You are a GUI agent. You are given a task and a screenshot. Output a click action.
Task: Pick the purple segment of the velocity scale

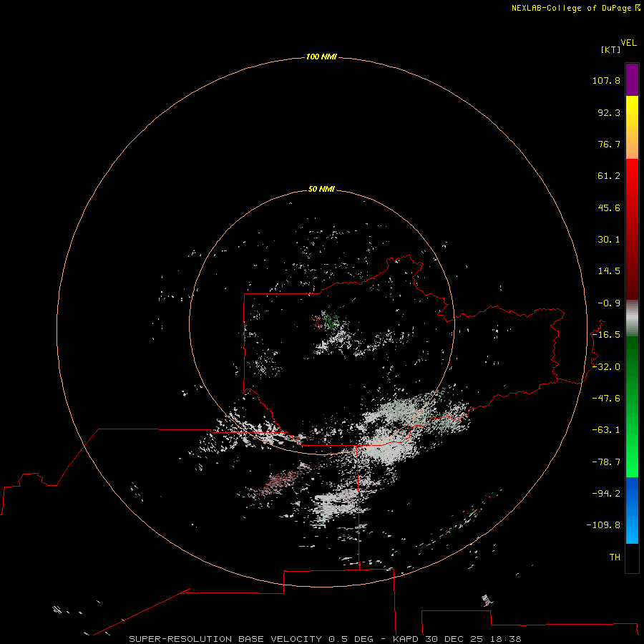coord(632,79)
